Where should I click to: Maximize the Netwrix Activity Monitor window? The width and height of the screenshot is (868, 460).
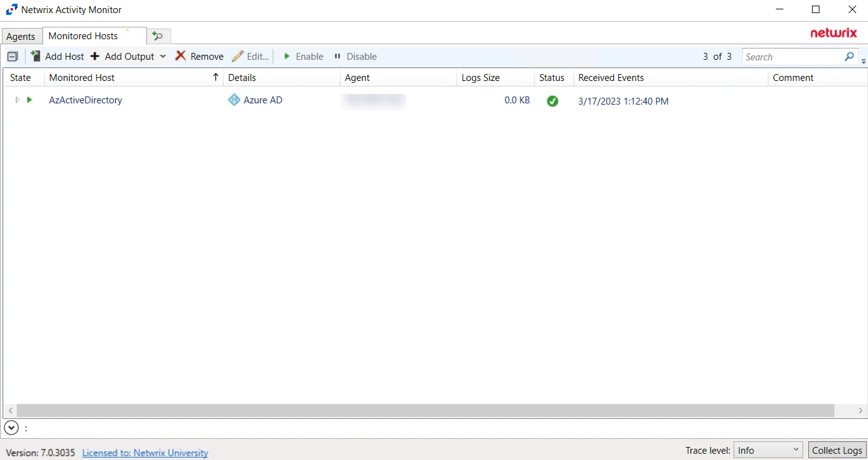816,9
